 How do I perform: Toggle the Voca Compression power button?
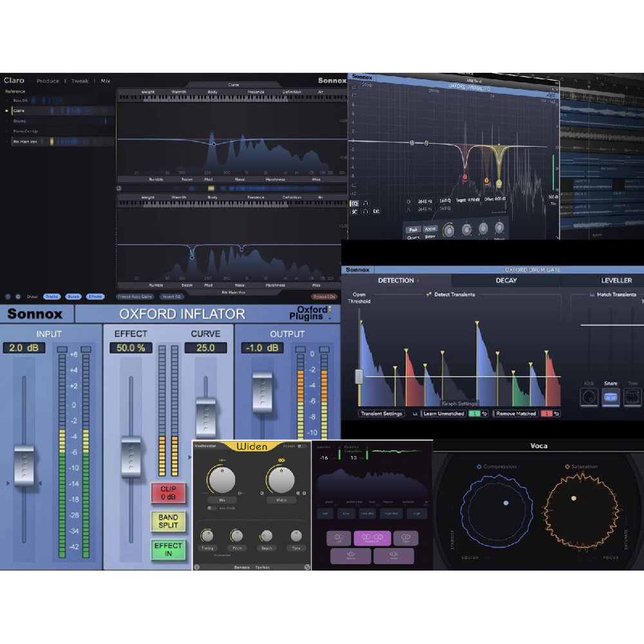point(479,466)
